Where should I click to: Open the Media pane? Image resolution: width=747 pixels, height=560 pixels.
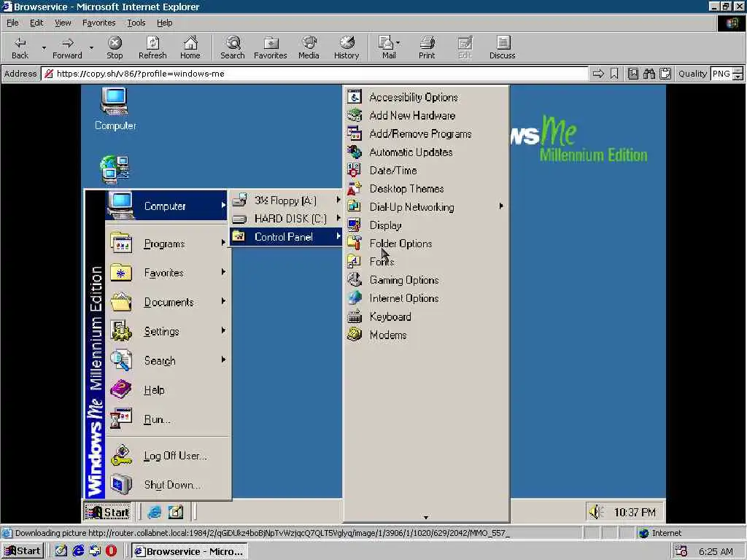[309, 47]
